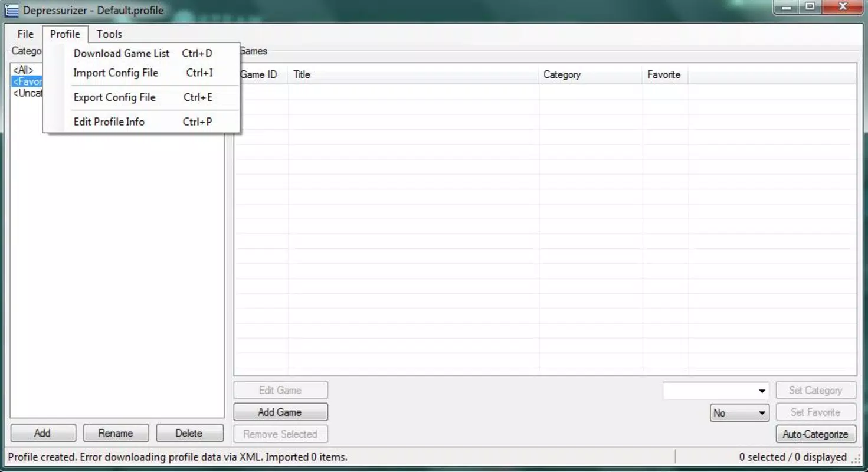Click the Add category button
This screenshot has width=868, height=472.
pos(43,433)
